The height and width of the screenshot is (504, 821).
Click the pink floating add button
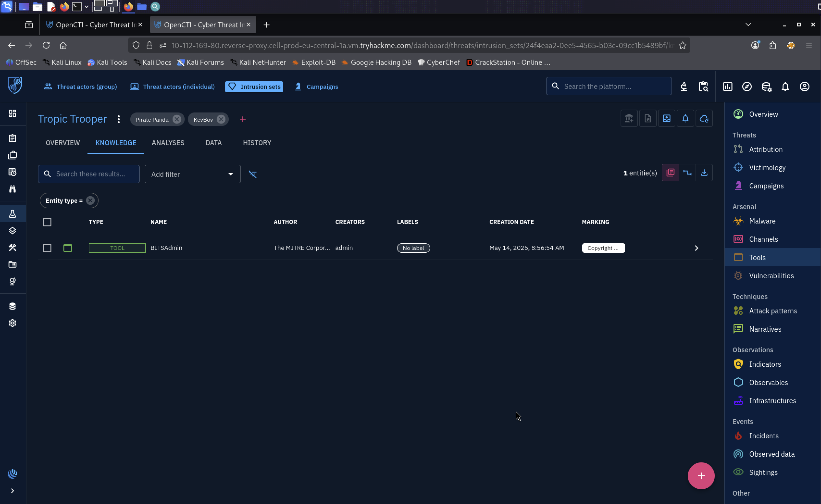[x=701, y=476]
